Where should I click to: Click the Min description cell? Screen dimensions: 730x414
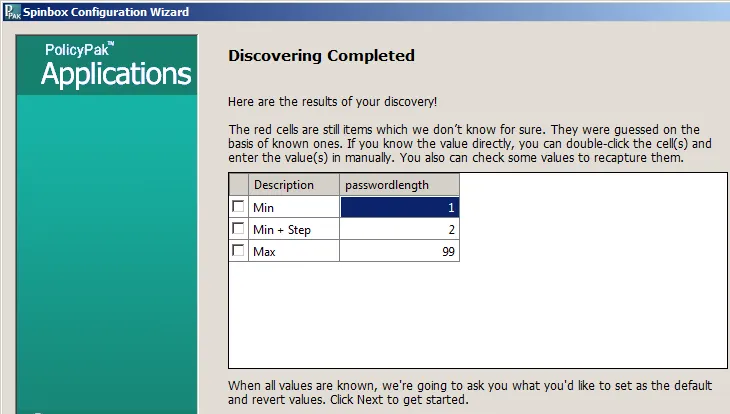tap(294, 207)
